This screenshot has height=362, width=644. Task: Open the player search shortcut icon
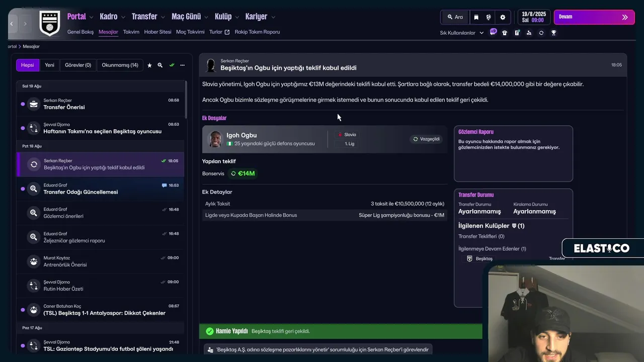(529, 33)
